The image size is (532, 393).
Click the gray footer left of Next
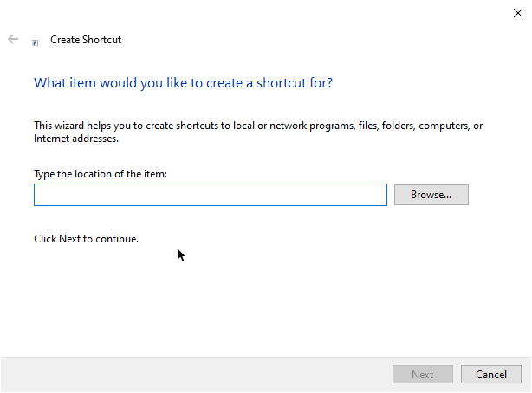pyautogui.click(x=191, y=374)
